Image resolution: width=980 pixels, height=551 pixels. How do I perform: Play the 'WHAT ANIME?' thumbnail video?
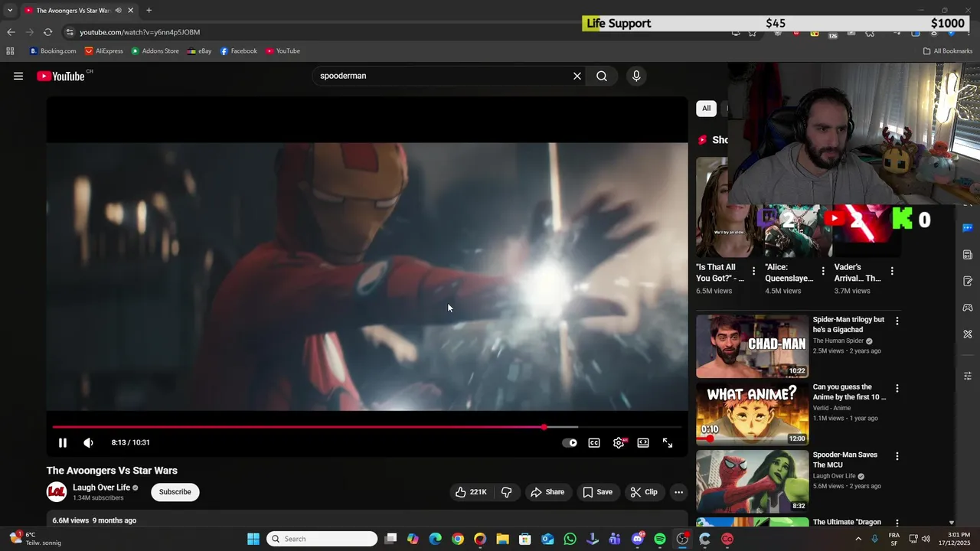click(752, 413)
